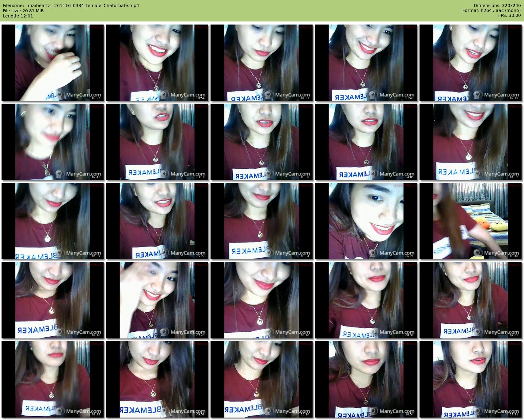
Task: Select the frame at 00:54
Action: (x=157, y=63)
